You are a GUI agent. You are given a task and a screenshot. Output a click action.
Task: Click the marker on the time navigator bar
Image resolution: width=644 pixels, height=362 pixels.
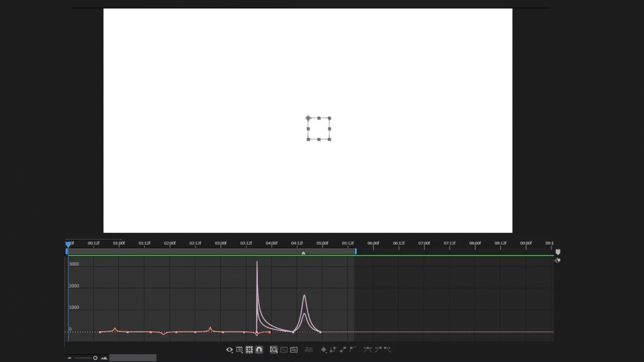pyautogui.click(x=303, y=253)
